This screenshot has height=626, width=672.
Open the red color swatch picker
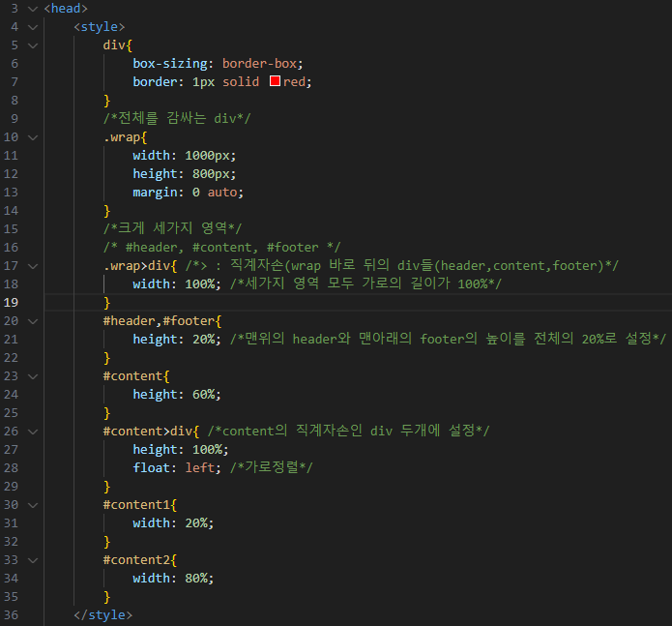click(x=276, y=81)
